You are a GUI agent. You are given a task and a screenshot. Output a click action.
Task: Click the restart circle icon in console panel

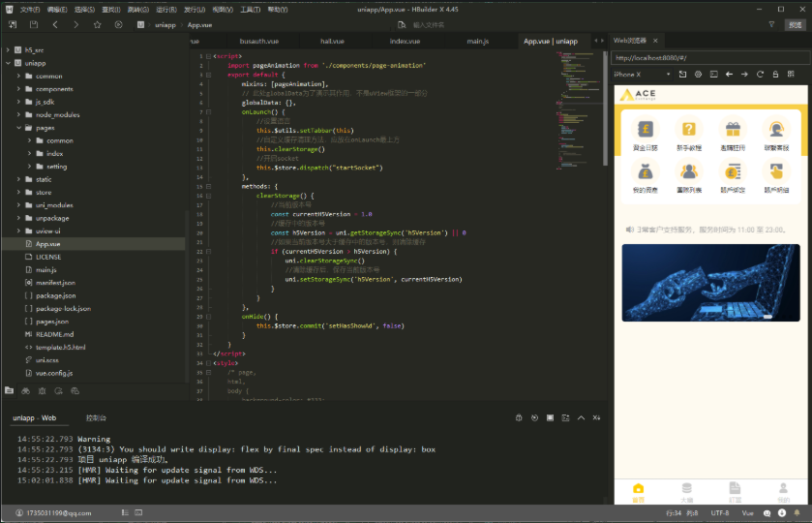[x=534, y=417]
